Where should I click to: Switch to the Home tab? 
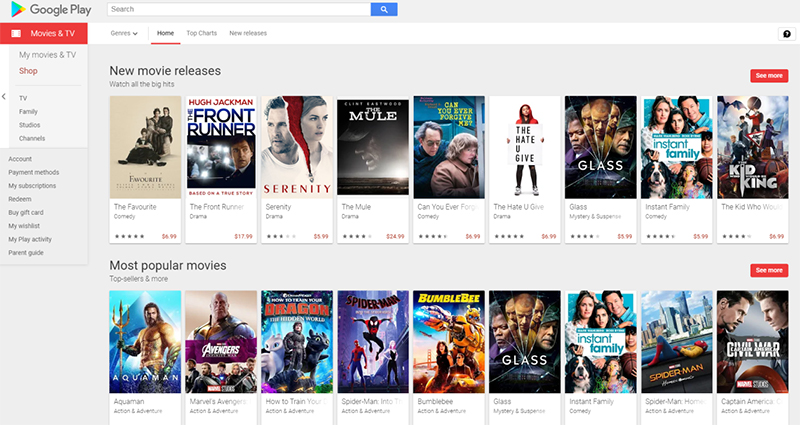(x=165, y=33)
